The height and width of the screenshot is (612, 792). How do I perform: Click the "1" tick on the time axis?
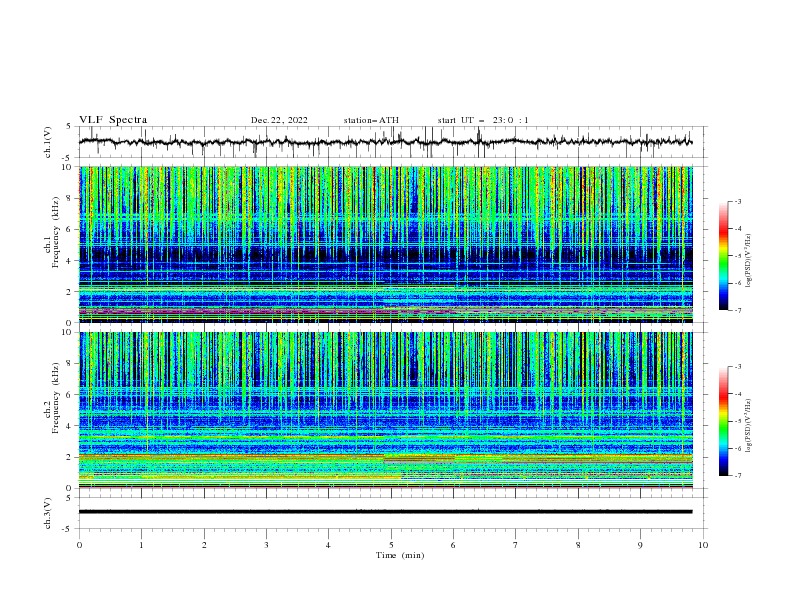point(141,545)
